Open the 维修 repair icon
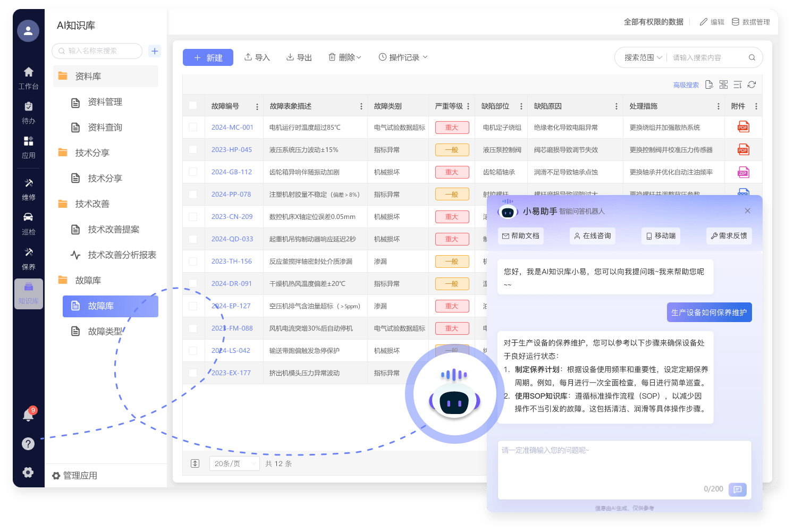794x532 pixels. (29, 183)
